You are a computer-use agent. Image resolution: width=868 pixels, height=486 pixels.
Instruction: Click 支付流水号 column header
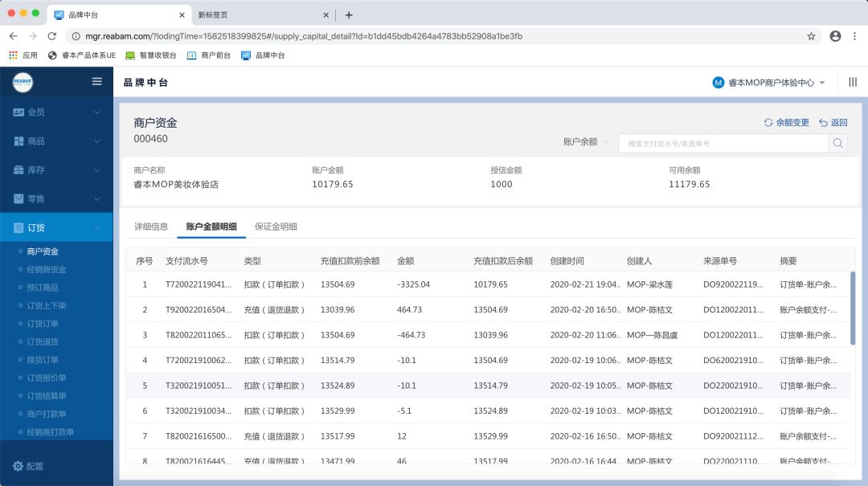click(186, 261)
